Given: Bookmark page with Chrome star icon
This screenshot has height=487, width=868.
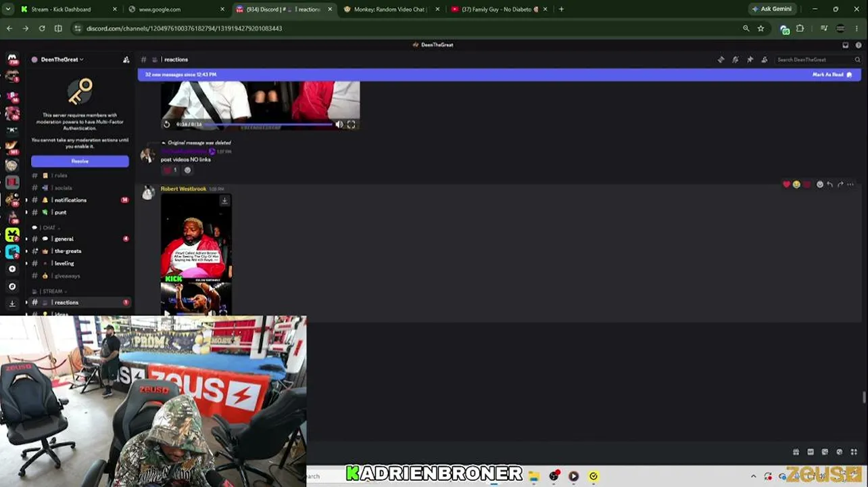Looking at the screenshot, I should point(761,28).
